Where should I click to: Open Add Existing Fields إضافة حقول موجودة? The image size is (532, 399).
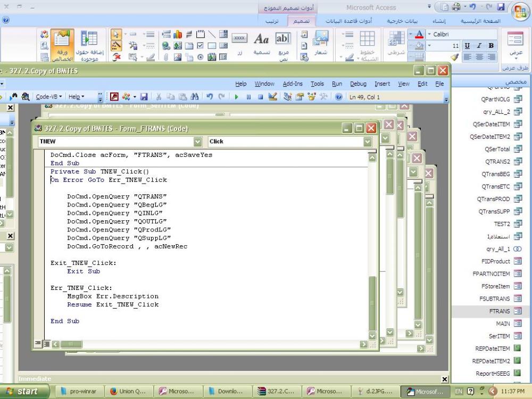click(89, 46)
